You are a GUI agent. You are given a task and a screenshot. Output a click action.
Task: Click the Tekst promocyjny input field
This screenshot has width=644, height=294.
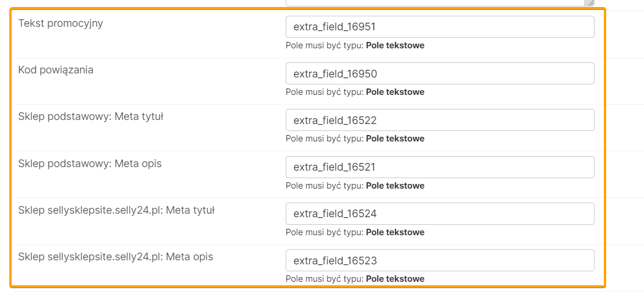coord(440,27)
